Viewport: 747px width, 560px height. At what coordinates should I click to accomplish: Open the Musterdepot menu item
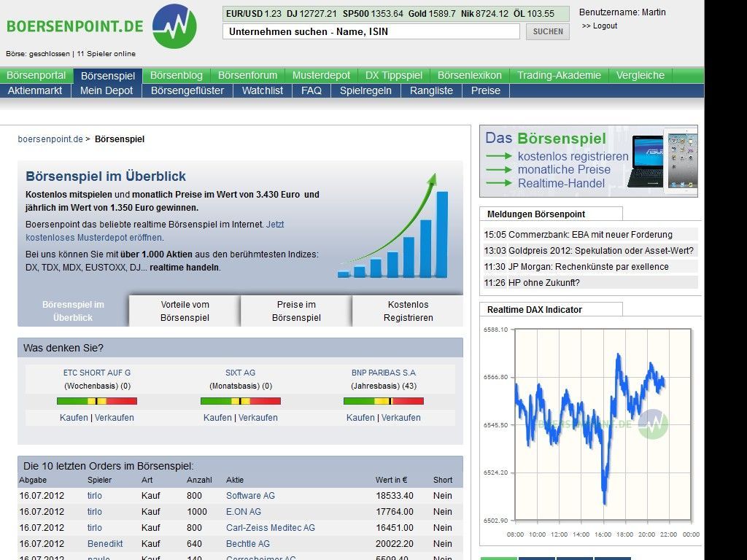[x=321, y=75]
